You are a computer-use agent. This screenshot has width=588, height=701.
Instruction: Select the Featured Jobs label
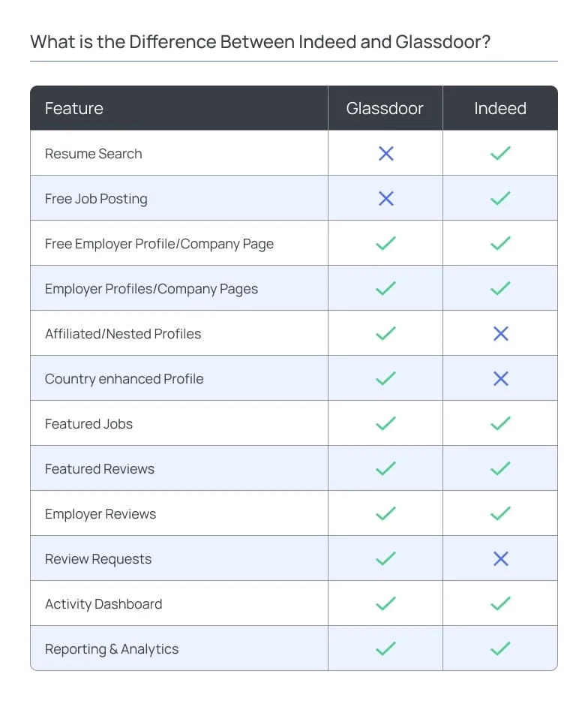pyautogui.click(x=89, y=424)
